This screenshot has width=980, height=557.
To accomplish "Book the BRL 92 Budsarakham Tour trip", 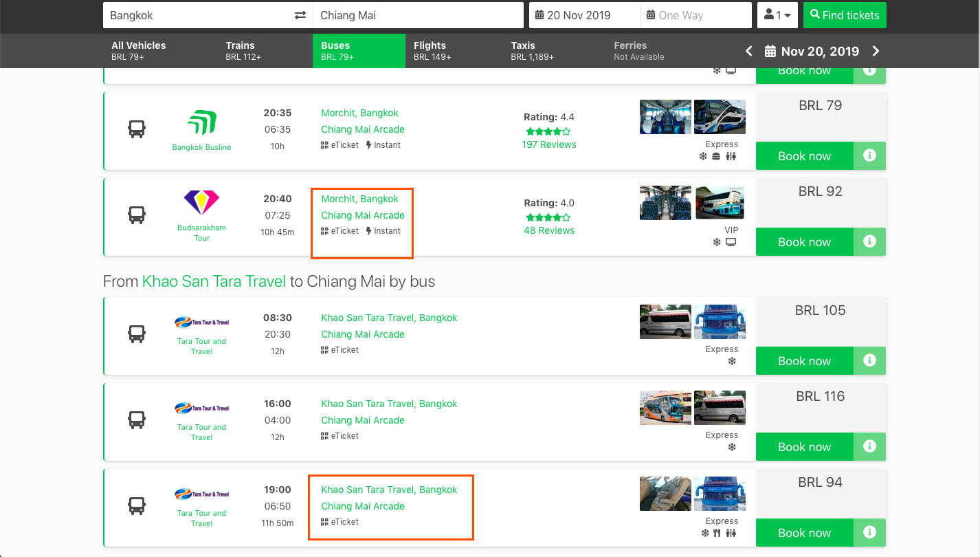I will pos(804,242).
